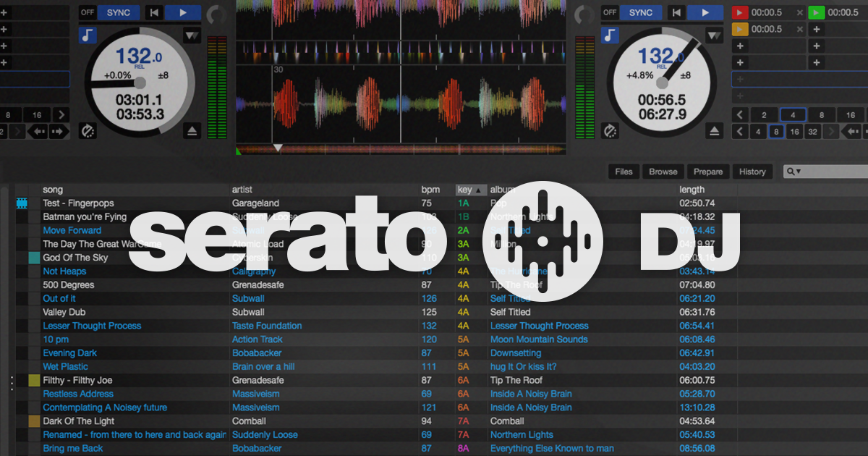Trigger the green hot cue on right deck
The height and width of the screenshot is (456, 868).
click(x=816, y=12)
